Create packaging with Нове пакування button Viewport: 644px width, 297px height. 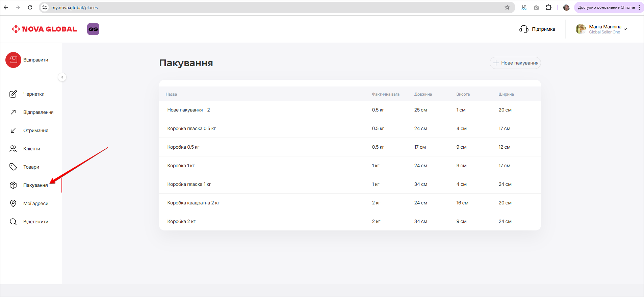(x=515, y=63)
